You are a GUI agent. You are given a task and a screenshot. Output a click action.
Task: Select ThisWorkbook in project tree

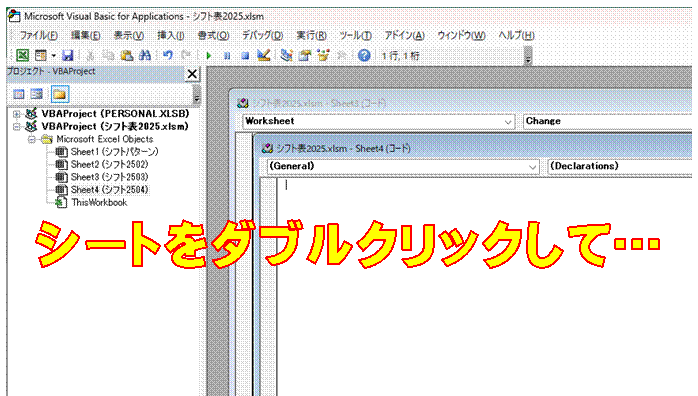pos(99,202)
